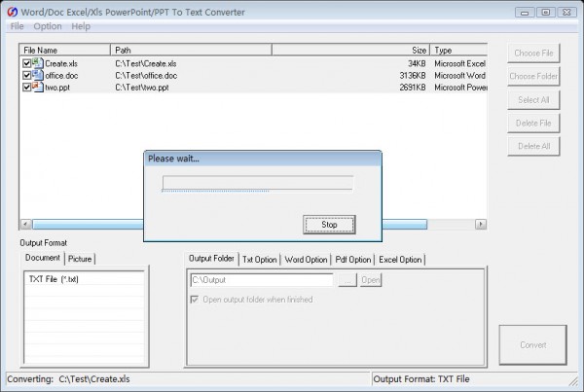This screenshot has height=392, width=584.
Task: Switch to the Picture output format tab
Action: pos(80,259)
